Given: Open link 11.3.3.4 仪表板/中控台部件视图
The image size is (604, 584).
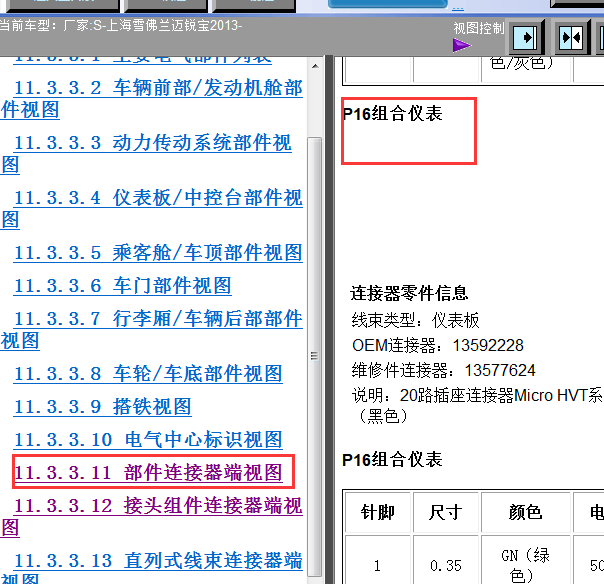Looking at the screenshot, I should 152,209.
